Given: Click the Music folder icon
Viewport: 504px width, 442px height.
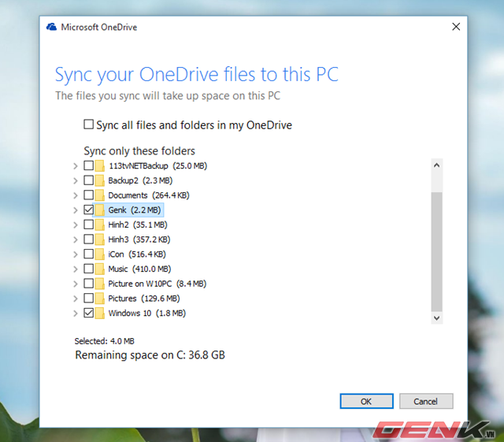Looking at the screenshot, I should [x=100, y=269].
